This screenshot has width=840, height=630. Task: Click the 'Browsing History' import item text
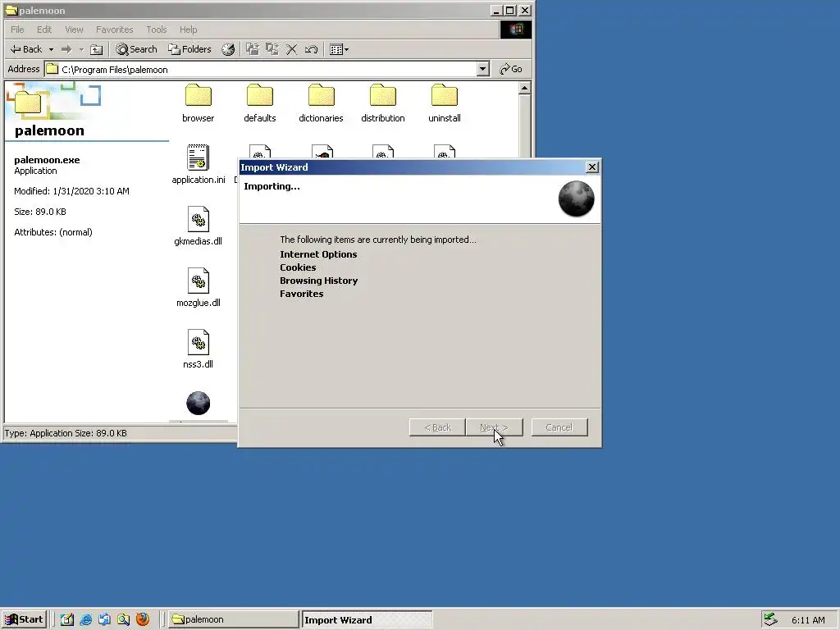point(319,281)
